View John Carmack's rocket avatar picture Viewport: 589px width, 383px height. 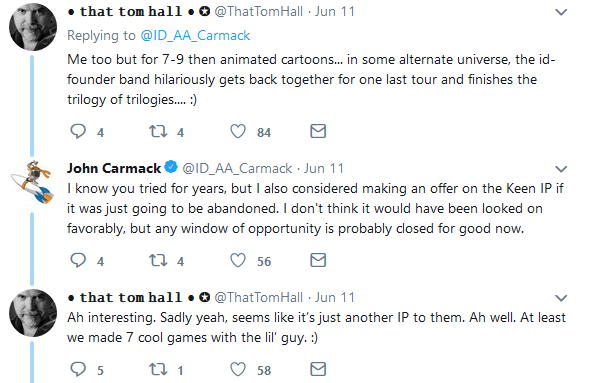tap(33, 182)
